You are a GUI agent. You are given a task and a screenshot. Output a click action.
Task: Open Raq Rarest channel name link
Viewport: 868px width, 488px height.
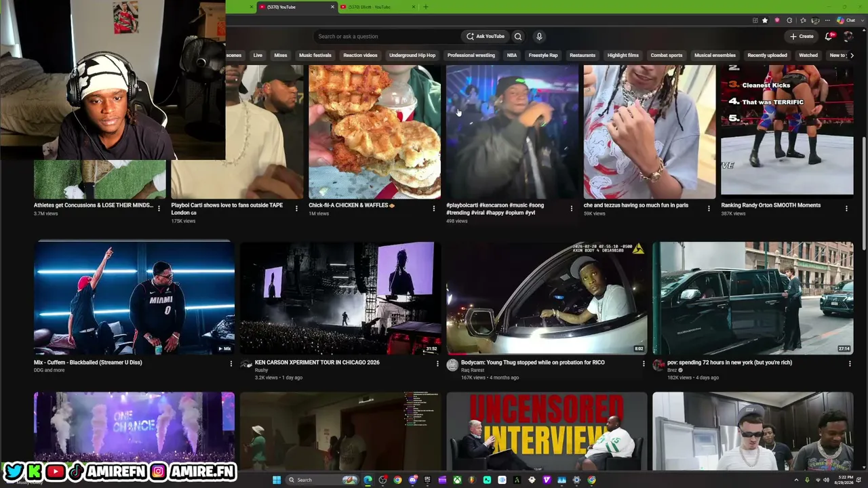click(x=473, y=370)
